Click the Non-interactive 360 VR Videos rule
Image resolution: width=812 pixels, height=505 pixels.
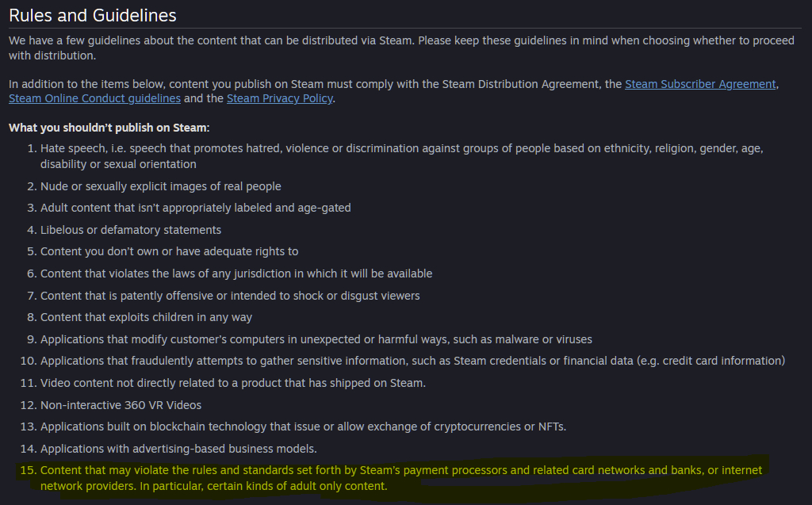point(121,405)
